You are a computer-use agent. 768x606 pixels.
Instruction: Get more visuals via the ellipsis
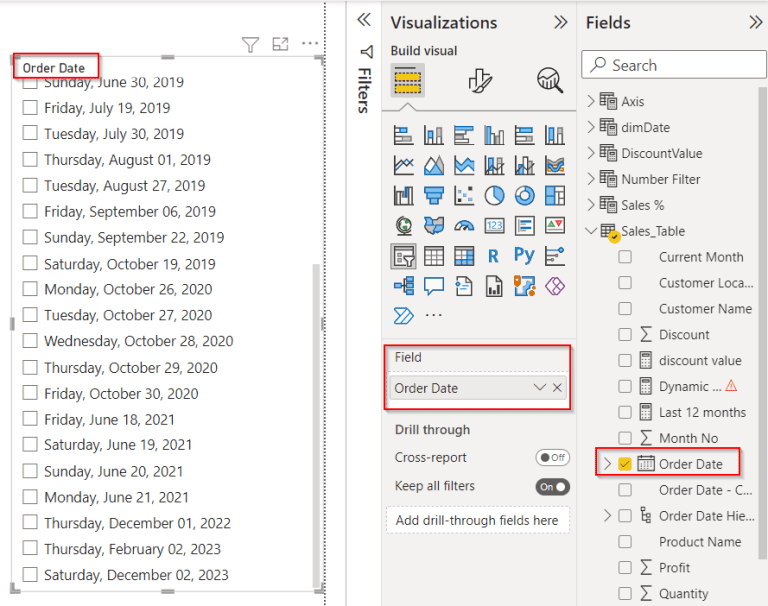pyautogui.click(x=434, y=315)
